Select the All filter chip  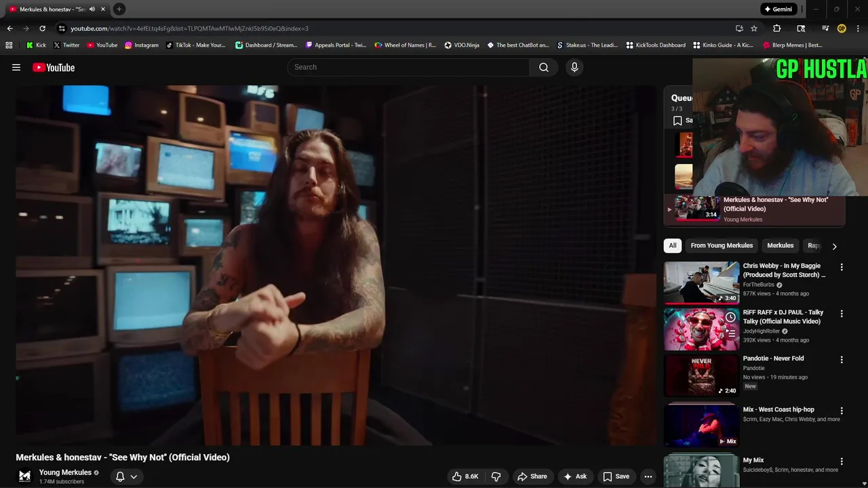pyautogui.click(x=672, y=245)
